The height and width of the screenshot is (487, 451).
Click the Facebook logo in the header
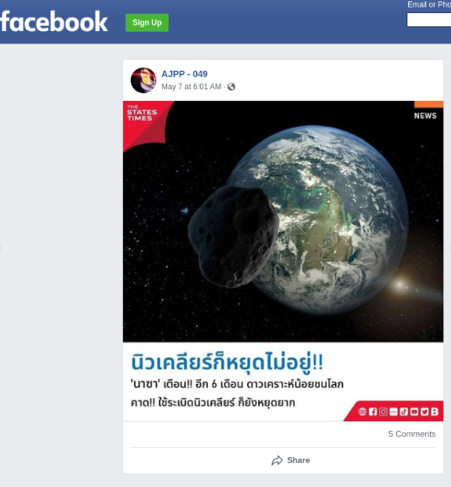(x=54, y=22)
